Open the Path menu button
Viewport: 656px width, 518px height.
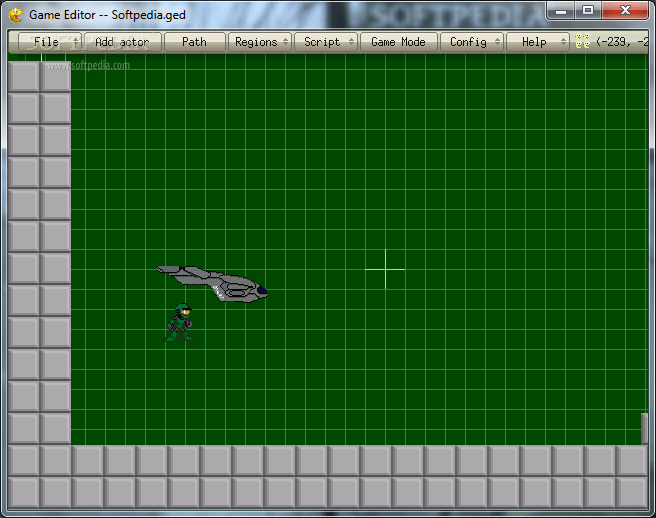pos(194,42)
